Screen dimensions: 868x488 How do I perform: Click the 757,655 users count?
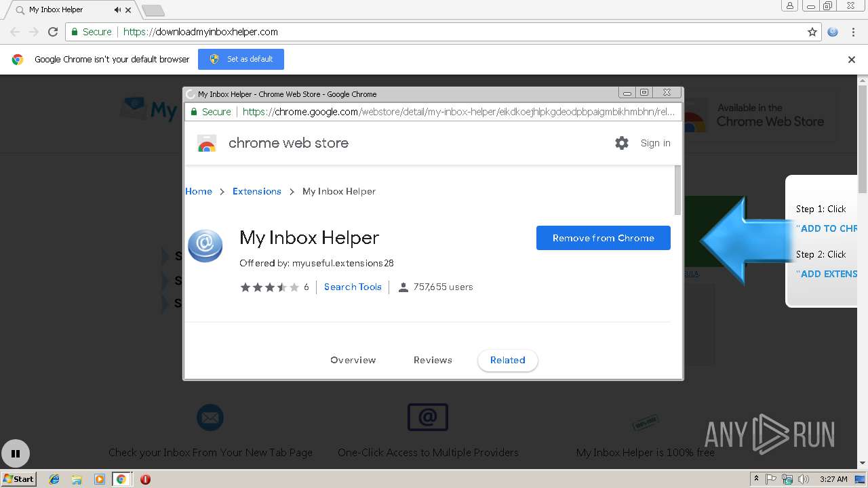point(443,287)
